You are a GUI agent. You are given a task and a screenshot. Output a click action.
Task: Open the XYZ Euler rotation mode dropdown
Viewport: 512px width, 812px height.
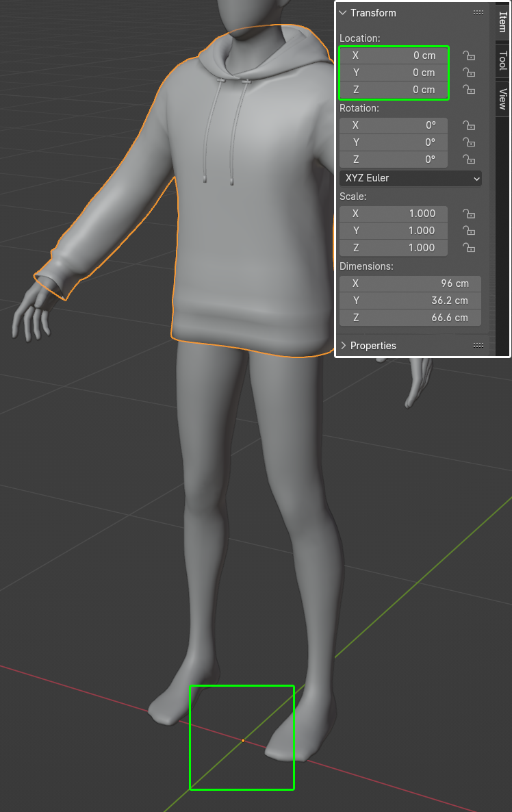click(411, 178)
